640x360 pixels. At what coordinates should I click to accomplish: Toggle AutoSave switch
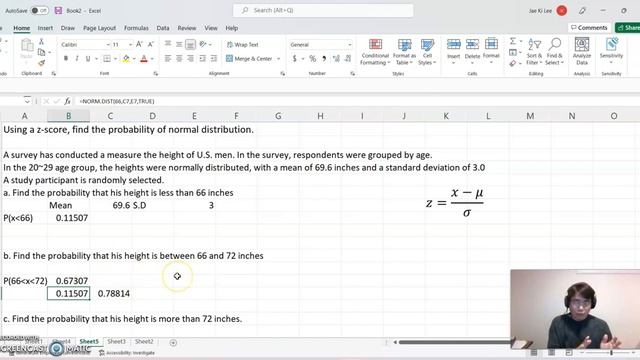click(39, 10)
